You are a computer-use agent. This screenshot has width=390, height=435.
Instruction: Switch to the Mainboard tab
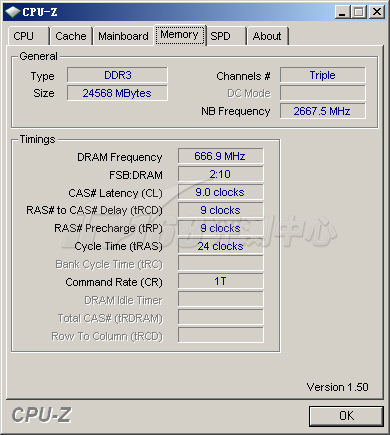coord(123,36)
